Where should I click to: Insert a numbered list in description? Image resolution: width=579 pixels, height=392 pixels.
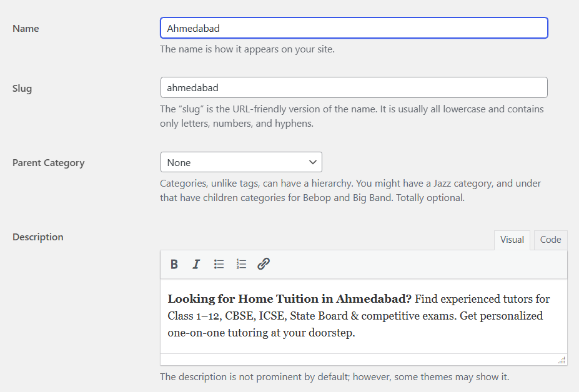click(x=241, y=264)
